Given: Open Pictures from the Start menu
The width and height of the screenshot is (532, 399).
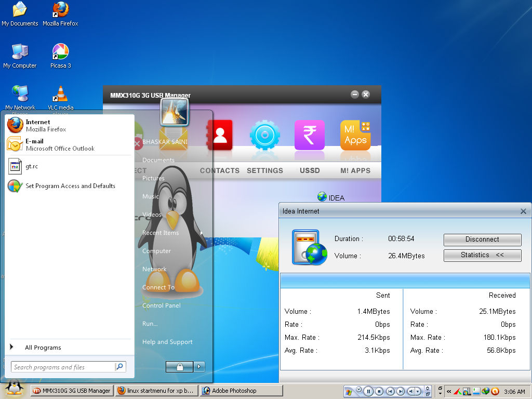Looking at the screenshot, I should pyautogui.click(x=153, y=178).
